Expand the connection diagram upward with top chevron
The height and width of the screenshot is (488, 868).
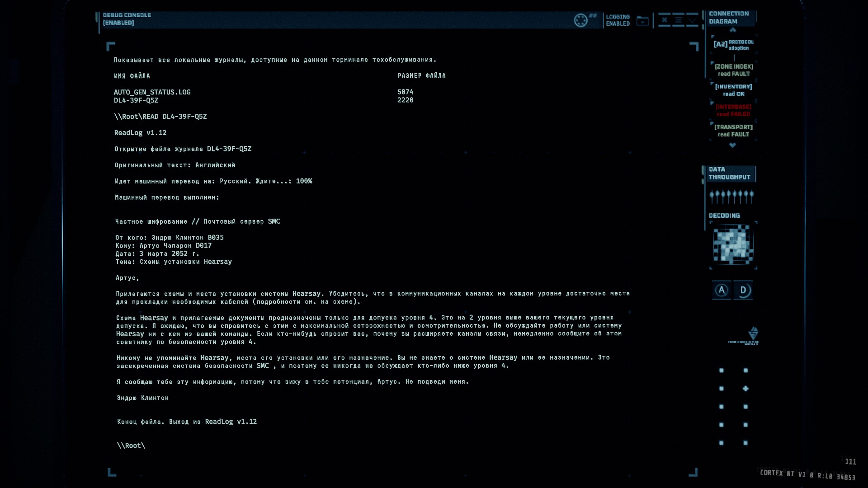(733, 30)
